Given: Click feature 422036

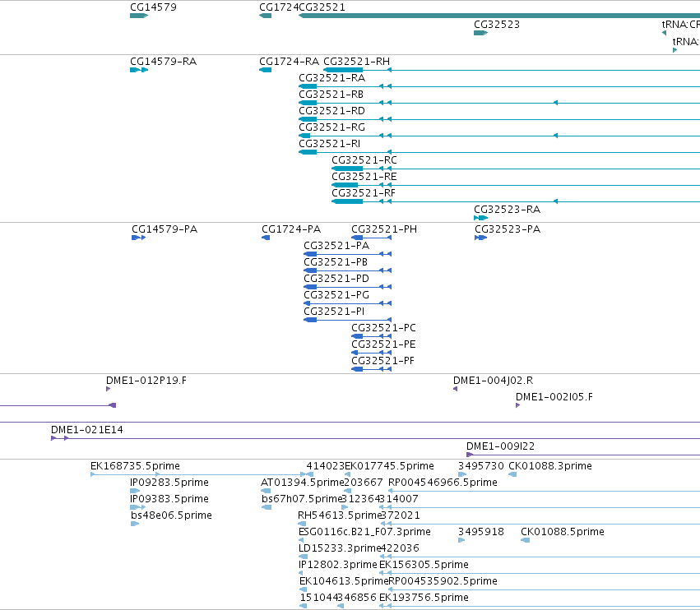Looking at the screenshot, I should click(401, 548).
